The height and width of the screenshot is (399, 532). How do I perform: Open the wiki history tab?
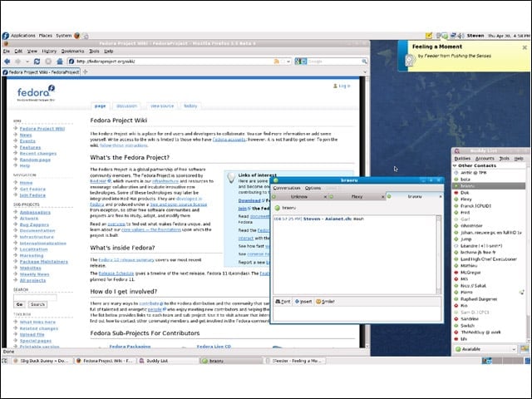point(190,106)
